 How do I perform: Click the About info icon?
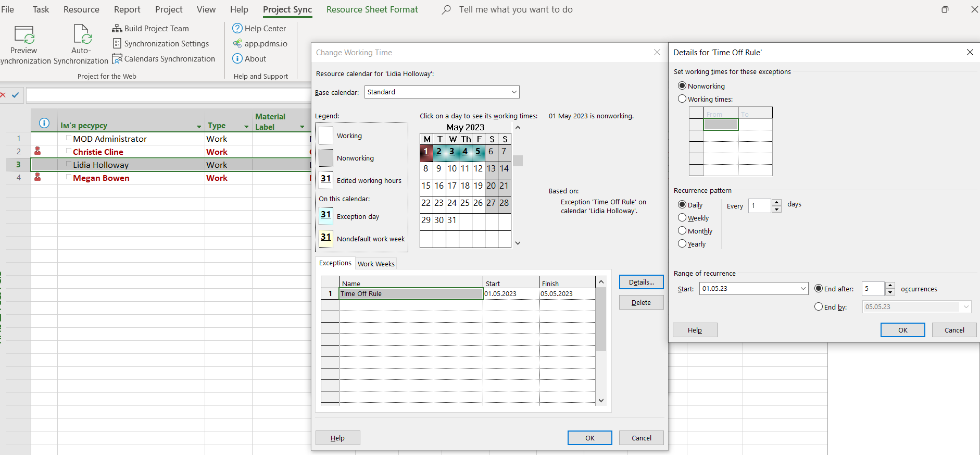coord(237,59)
